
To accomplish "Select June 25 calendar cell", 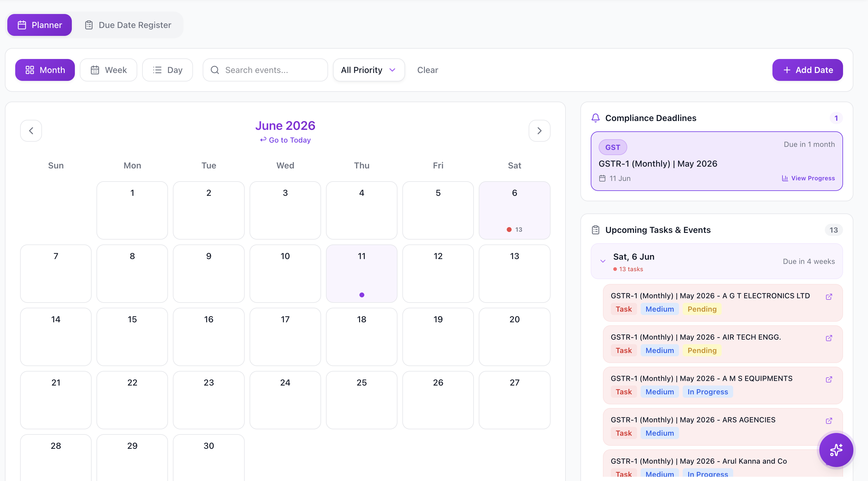I will point(362,400).
